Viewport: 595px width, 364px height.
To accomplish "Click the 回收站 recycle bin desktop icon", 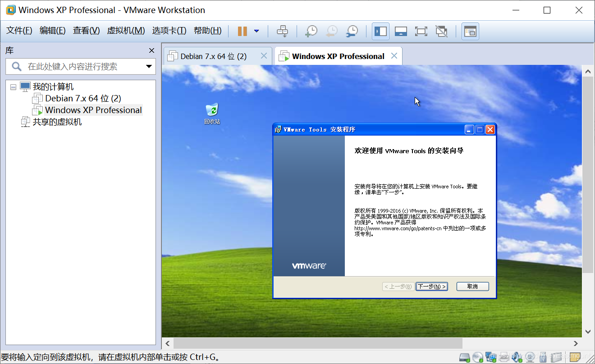I will coord(212,114).
